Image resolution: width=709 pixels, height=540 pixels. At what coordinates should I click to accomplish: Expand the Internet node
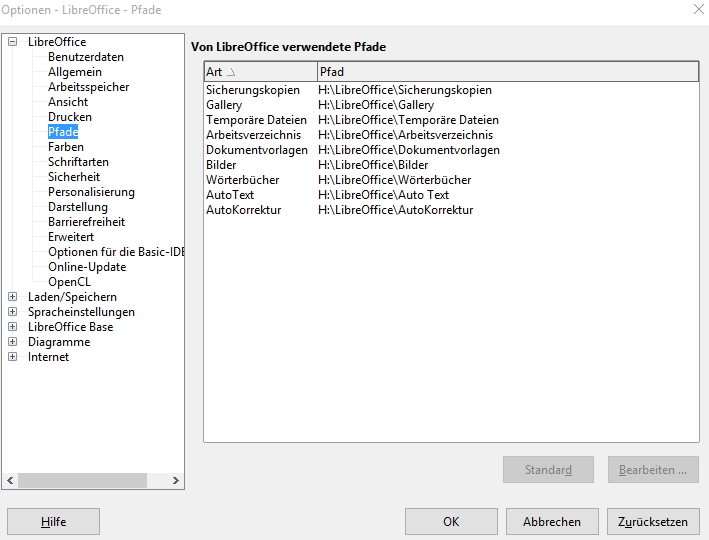13,356
